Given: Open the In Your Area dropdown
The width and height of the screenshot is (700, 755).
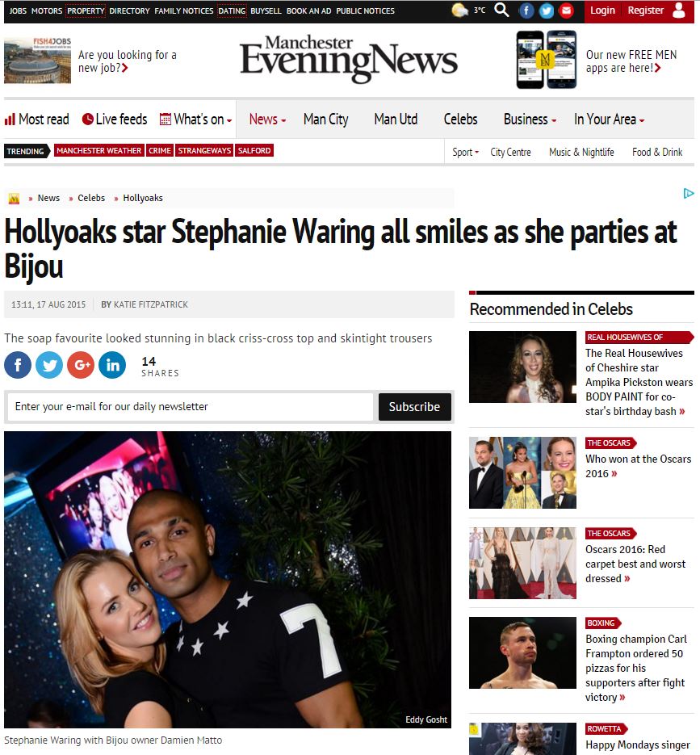Looking at the screenshot, I should 609,119.
